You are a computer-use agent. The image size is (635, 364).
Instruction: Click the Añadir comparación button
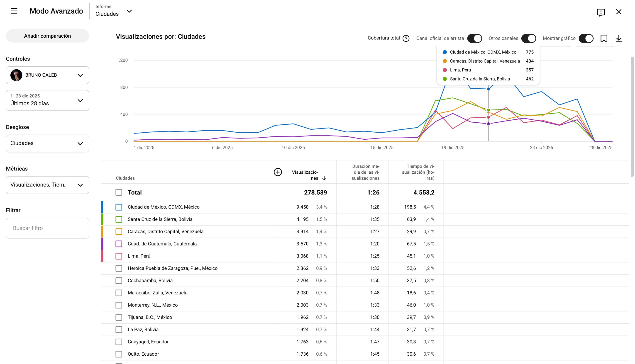(x=47, y=36)
